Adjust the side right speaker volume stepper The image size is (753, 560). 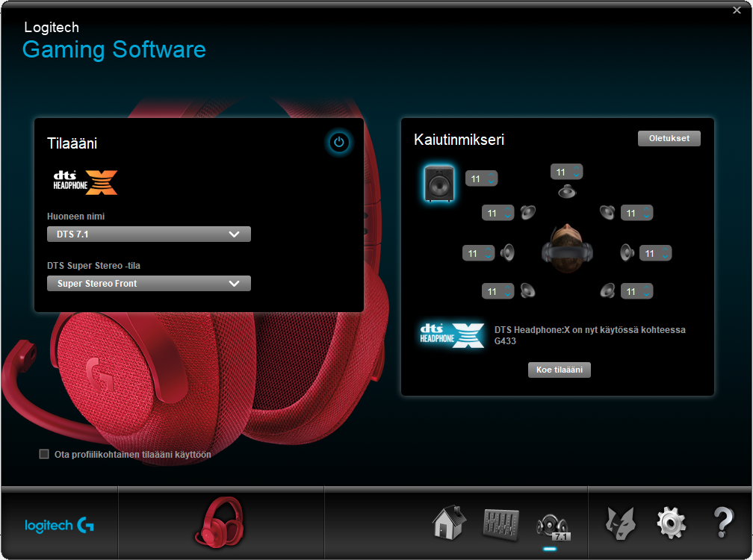pyautogui.click(x=656, y=253)
